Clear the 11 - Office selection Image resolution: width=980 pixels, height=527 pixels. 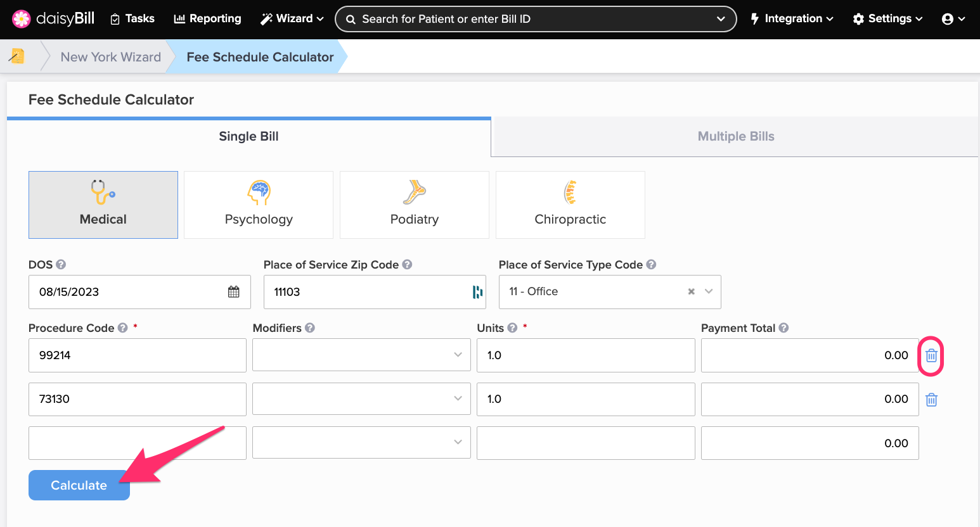point(691,292)
